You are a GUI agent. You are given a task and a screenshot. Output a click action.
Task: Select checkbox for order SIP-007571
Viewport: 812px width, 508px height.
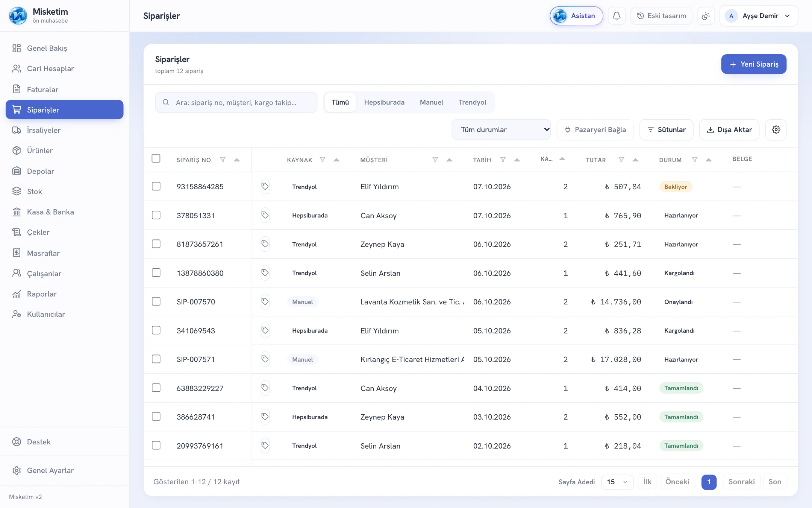click(x=156, y=359)
